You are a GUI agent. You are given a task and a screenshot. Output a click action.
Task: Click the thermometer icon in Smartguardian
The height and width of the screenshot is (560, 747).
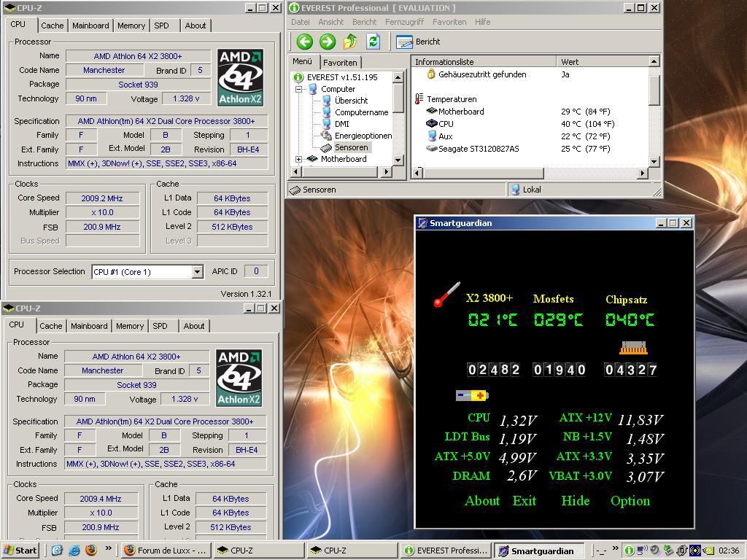click(x=447, y=295)
